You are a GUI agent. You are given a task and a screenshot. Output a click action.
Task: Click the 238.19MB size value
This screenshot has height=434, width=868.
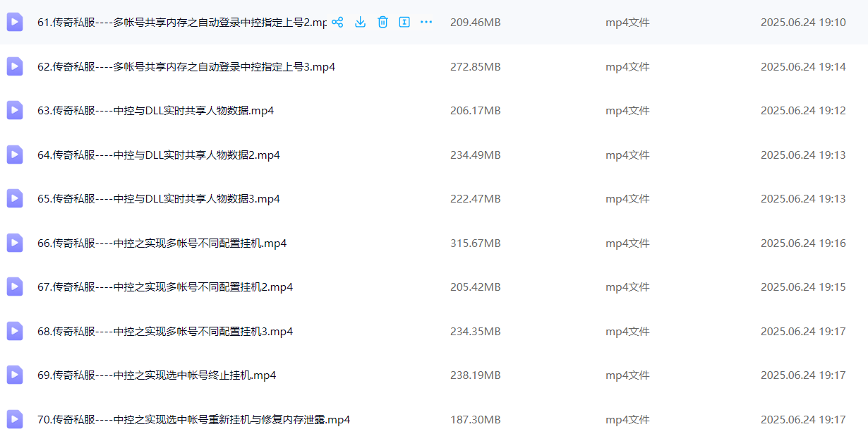click(x=476, y=375)
